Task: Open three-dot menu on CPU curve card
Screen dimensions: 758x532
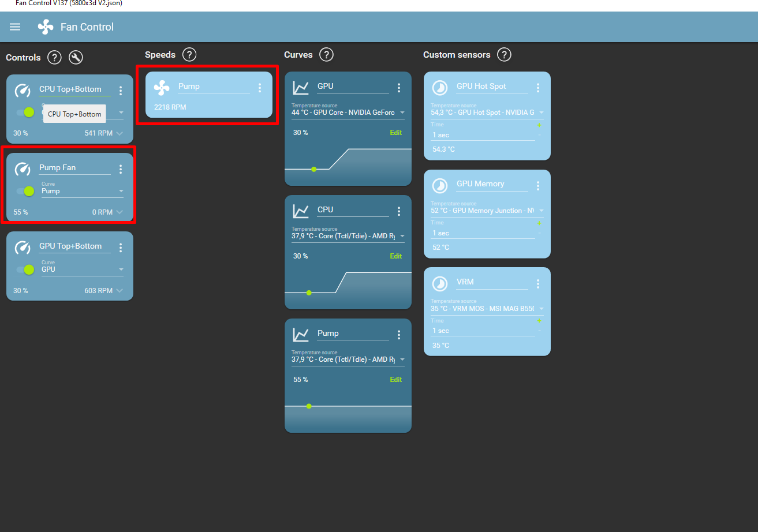Action: [399, 211]
